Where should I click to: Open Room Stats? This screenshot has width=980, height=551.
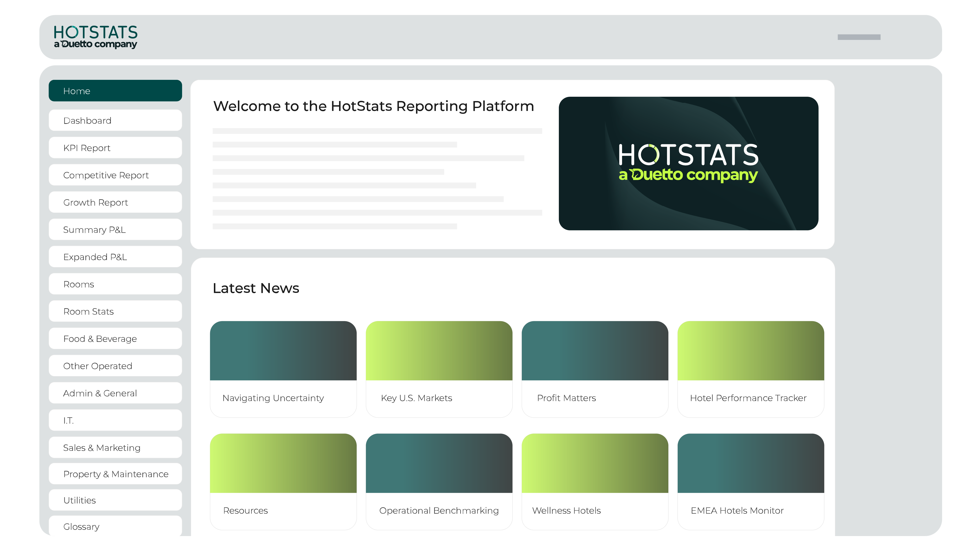pos(115,311)
